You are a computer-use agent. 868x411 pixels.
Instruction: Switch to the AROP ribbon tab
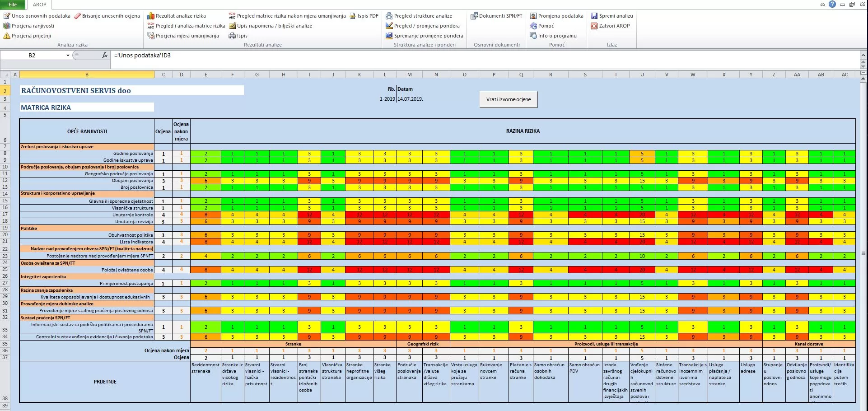click(40, 5)
